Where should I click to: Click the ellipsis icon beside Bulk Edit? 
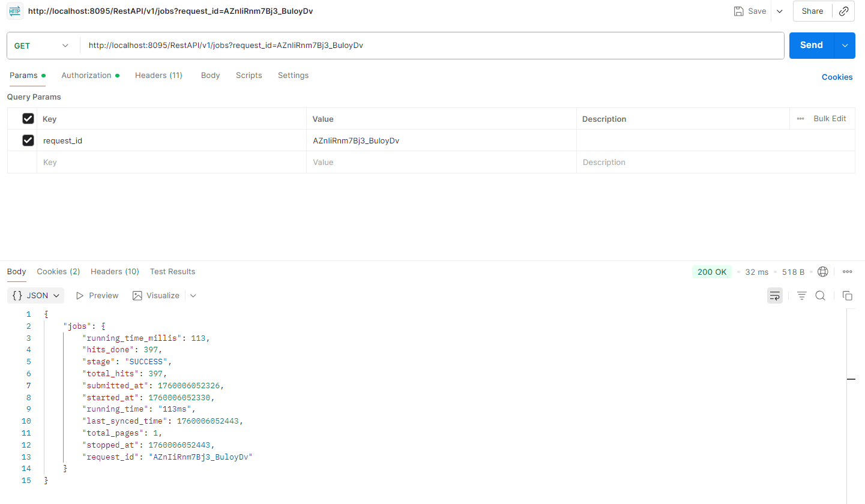point(800,118)
